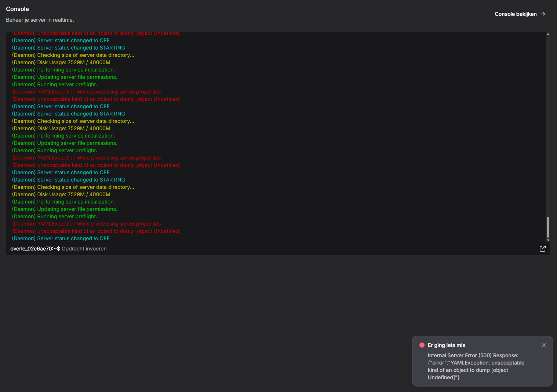Click the bottom-most YAMLException server.properties log line
This screenshot has width=557, height=392.
coord(86,224)
